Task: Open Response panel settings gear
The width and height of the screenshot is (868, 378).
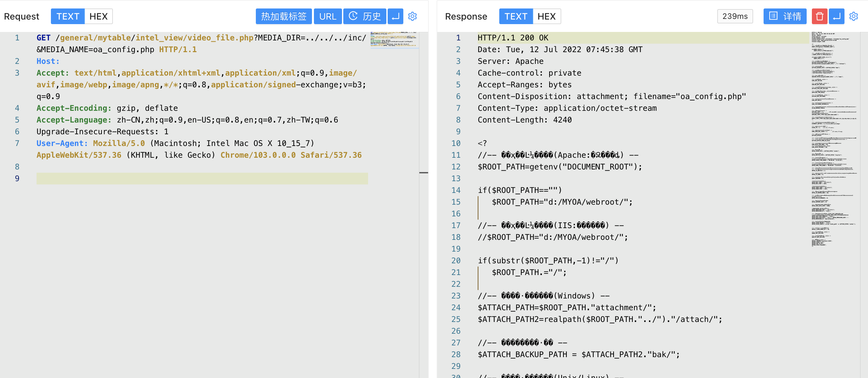Action: (x=853, y=16)
